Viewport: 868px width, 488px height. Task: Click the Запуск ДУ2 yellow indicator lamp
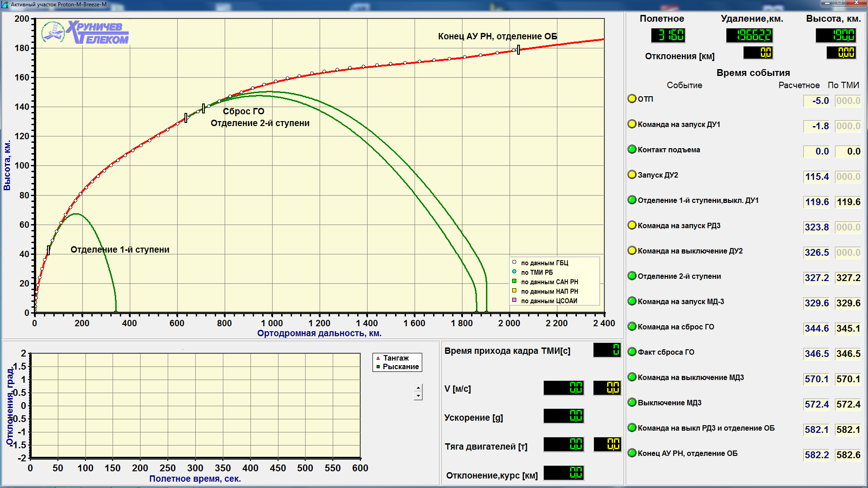pyautogui.click(x=632, y=174)
